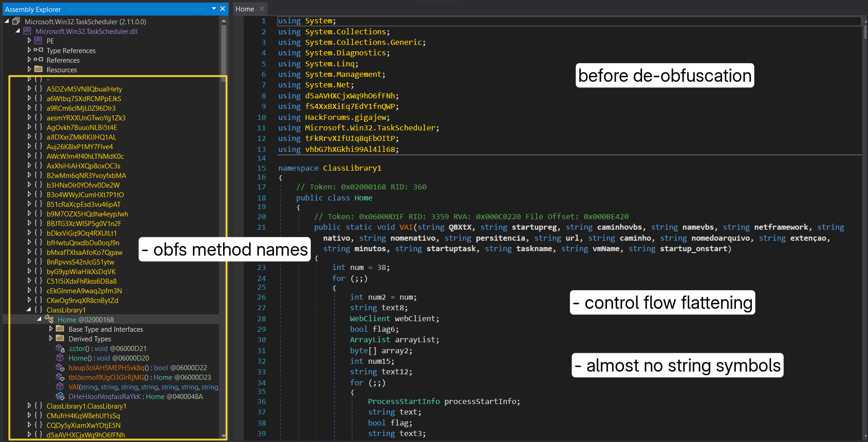868x442 pixels.
Task: Close the Assembly Explorer panel
Action: coord(223,9)
